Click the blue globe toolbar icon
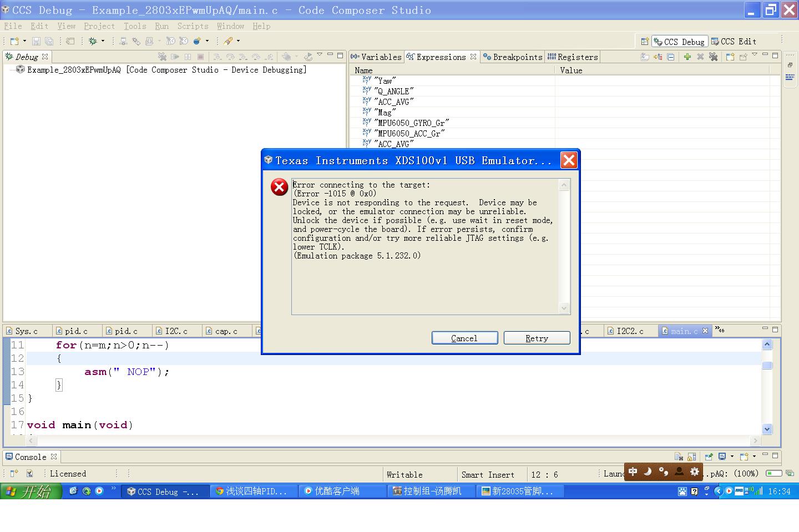Viewport: 799px width, 532px height. (x=197, y=41)
